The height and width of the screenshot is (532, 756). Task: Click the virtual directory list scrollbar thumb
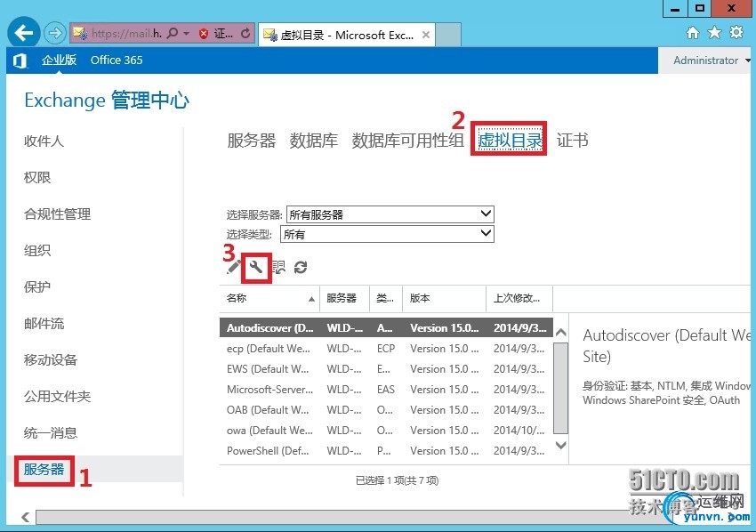click(560, 388)
